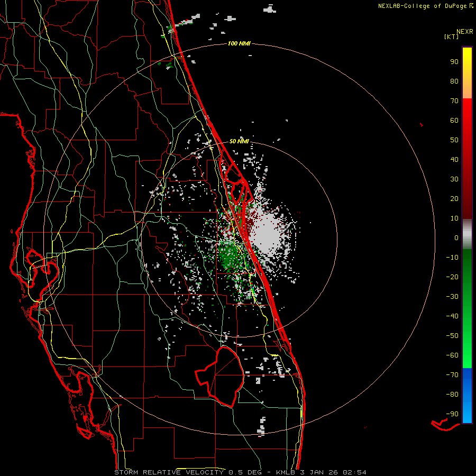
Task: Select the 100 NMI range ring label
Action: point(239,43)
